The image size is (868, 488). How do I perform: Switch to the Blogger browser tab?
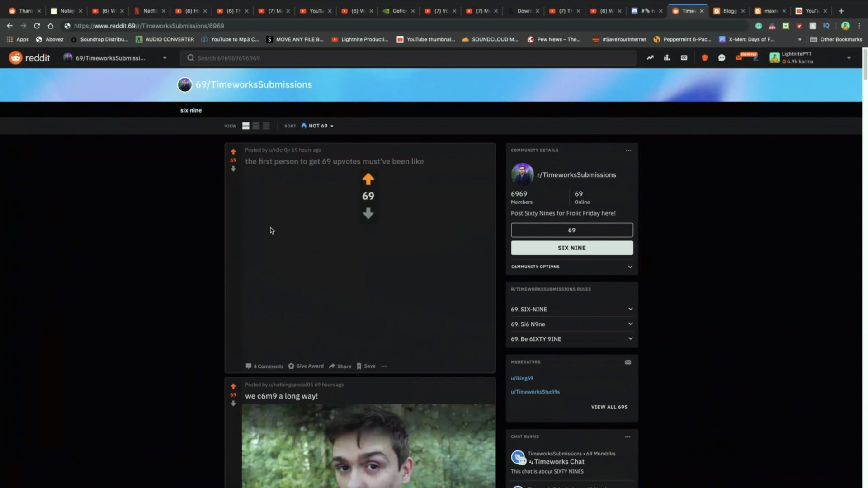pyautogui.click(x=729, y=11)
